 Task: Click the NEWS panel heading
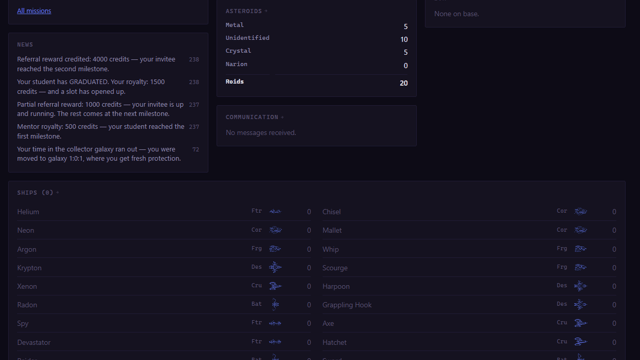click(x=25, y=44)
